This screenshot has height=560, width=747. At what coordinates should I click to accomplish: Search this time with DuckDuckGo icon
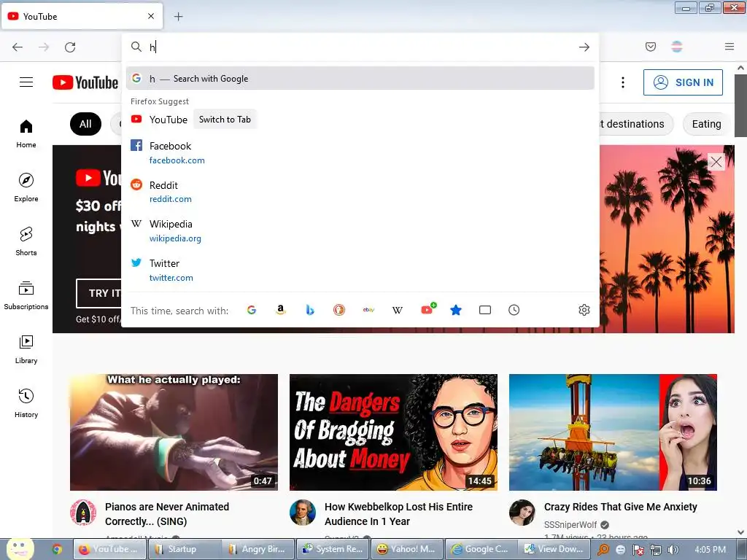point(338,310)
